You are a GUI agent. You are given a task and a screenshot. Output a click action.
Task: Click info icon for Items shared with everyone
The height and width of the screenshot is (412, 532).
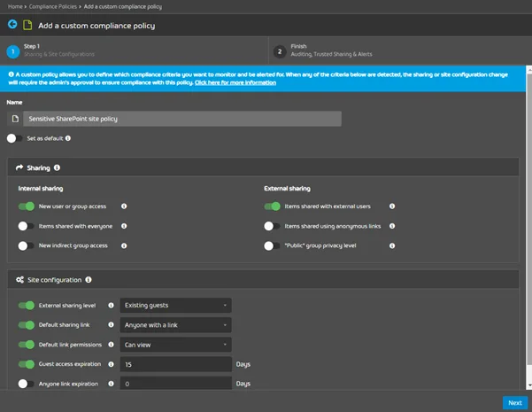pos(124,226)
